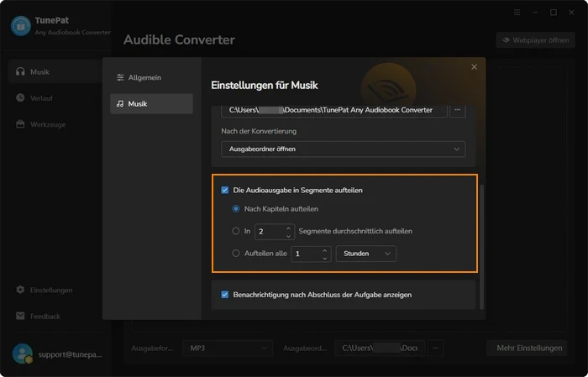Image resolution: width=588 pixels, height=377 pixels.
Task: Increase segment count with up arrow
Action: [x=288, y=228]
